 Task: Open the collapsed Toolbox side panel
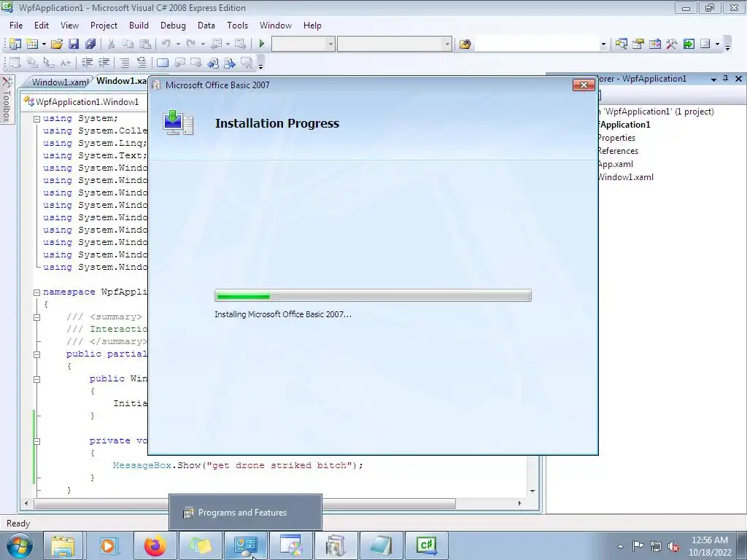7,99
